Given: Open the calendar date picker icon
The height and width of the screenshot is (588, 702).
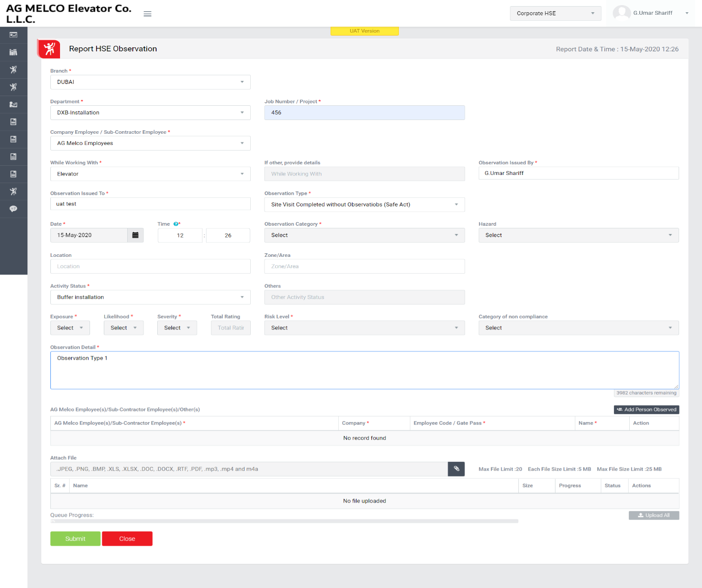Looking at the screenshot, I should (x=135, y=235).
